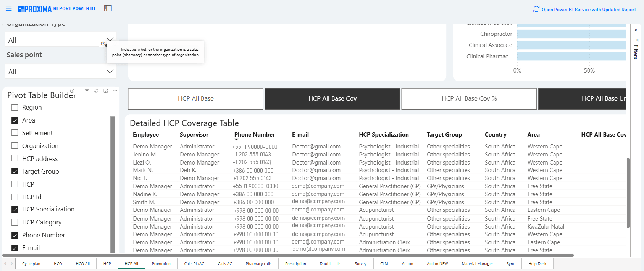The image size is (644, 271).
Task: Click the Clinical Associate bar in chart
Action: 571,45
